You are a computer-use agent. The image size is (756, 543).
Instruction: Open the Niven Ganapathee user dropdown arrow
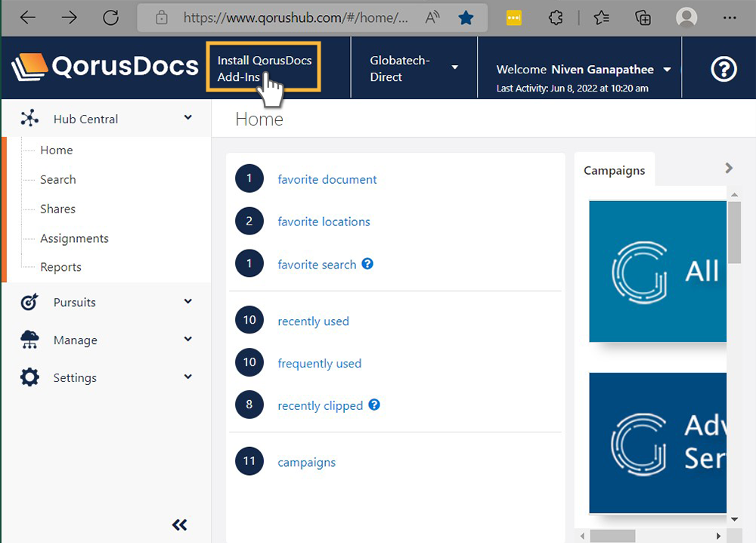(x=668, y=70)
